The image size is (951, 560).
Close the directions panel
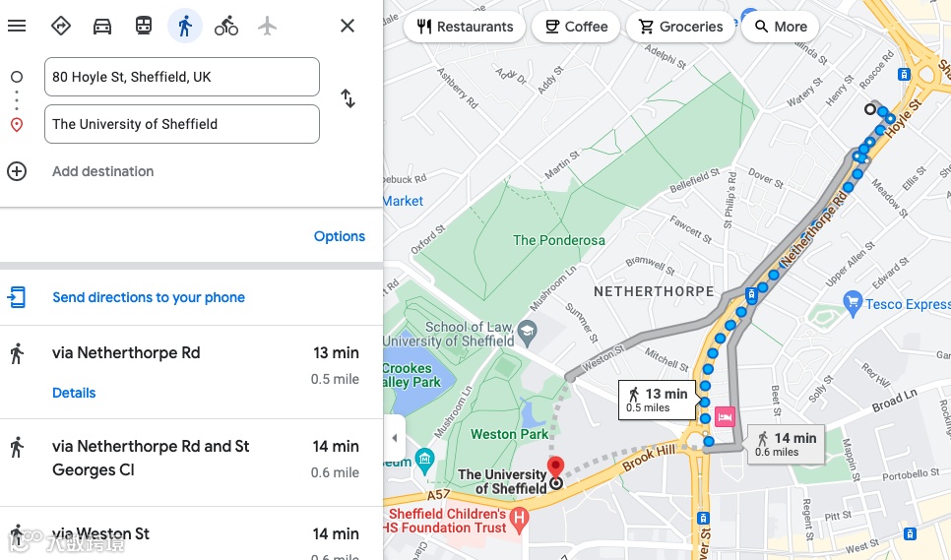click(x=348, y=26)
